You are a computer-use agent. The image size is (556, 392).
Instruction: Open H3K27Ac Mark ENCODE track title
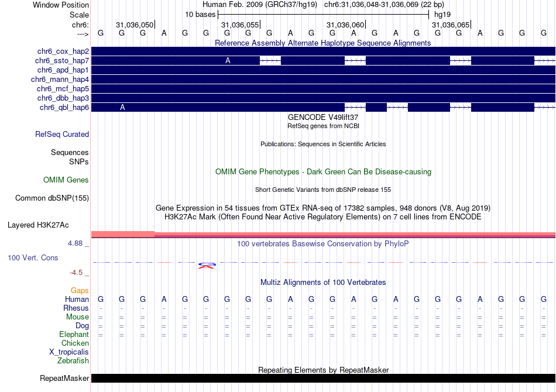323,217
